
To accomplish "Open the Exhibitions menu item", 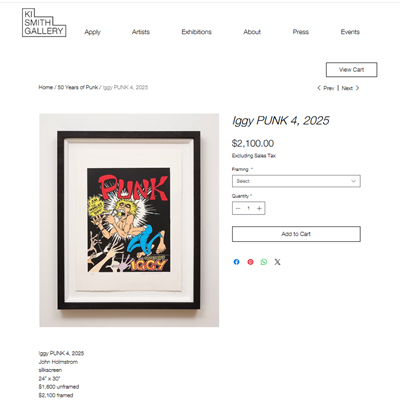I will [197, 32].
